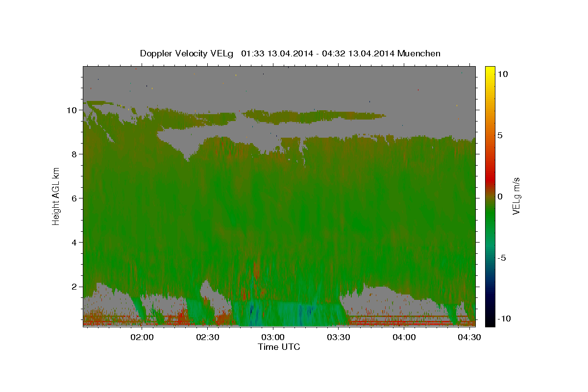Viewport: 588px width, 392px height.
Task: Click the 02:30 time tick label
Action: [208, 337]
